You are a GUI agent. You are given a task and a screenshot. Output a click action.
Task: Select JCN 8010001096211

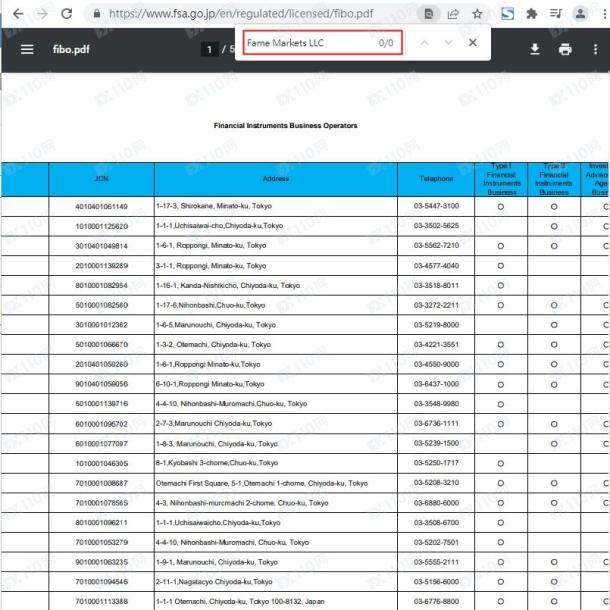[102, 523]
